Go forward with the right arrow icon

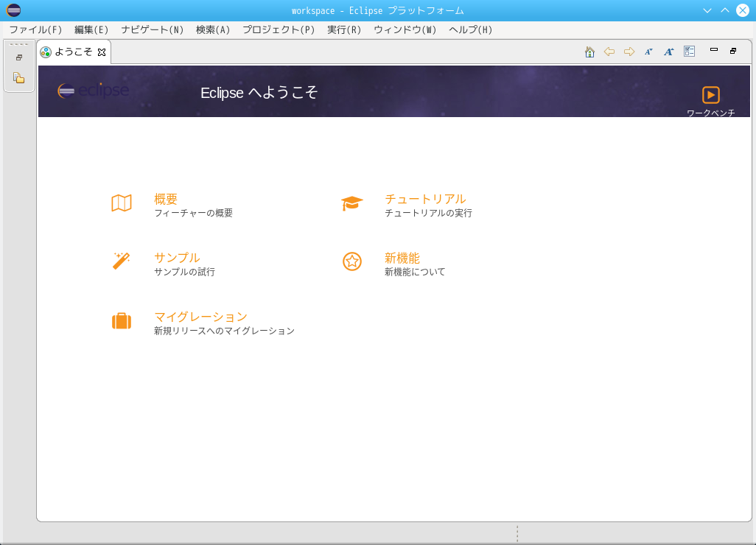[x=629, y=52]
